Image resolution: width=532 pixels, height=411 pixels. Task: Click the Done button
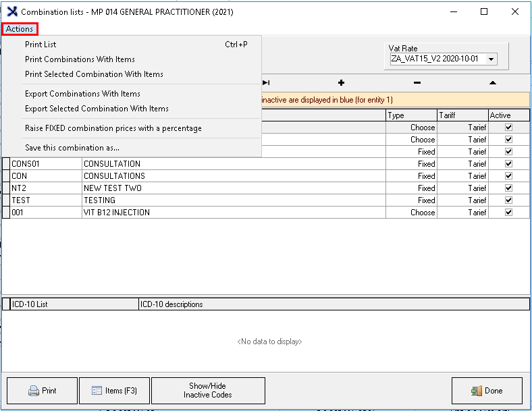click(x=486, y=391)
